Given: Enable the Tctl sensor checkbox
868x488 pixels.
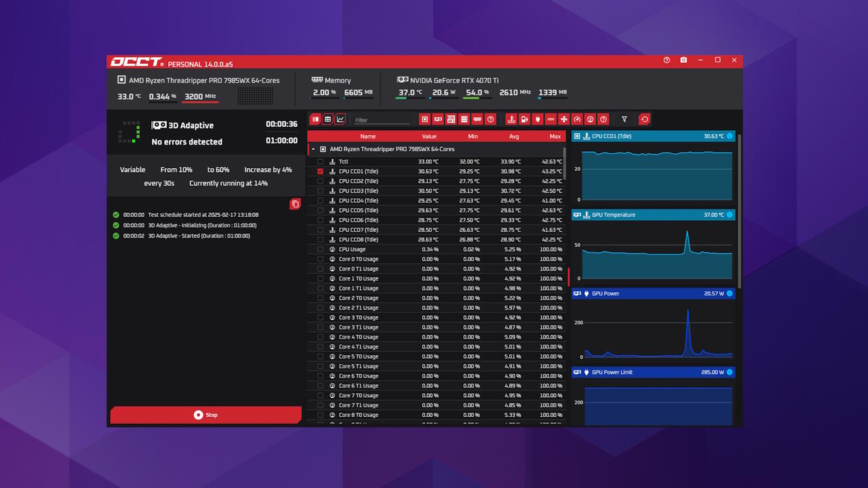Looking at the screenshot, I should [320, 162].
